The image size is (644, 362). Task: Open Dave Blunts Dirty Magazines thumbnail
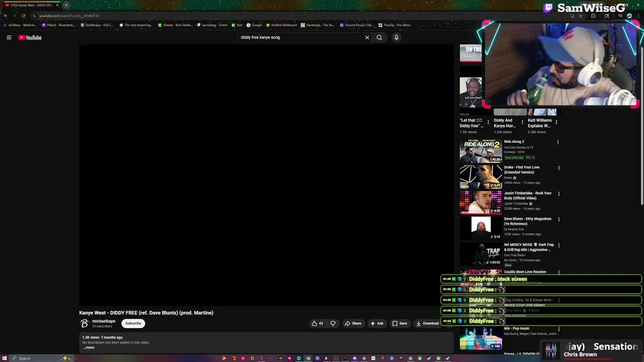[480, 228]
